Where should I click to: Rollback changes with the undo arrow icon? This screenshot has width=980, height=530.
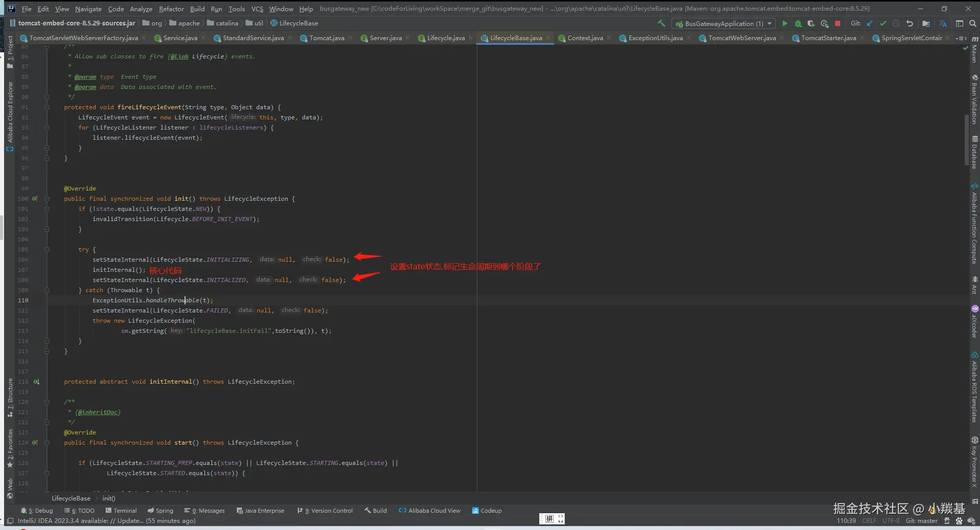coord(909,23)
